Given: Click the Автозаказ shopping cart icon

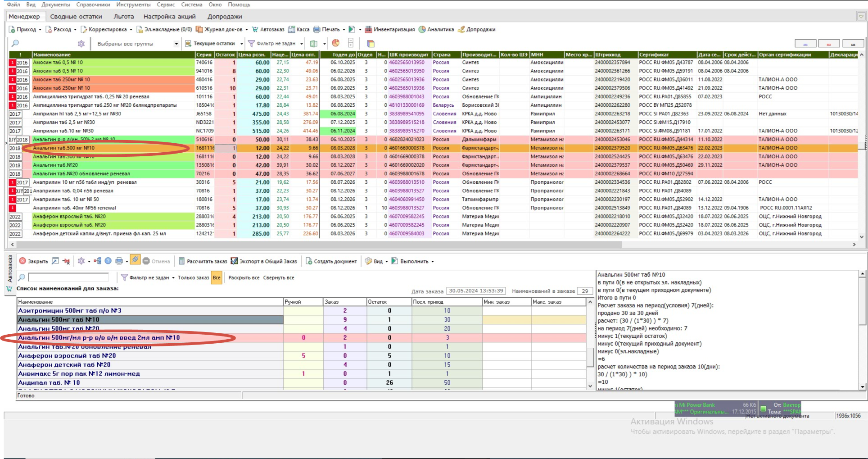Looking at the screenshot, I should [255, 29].
